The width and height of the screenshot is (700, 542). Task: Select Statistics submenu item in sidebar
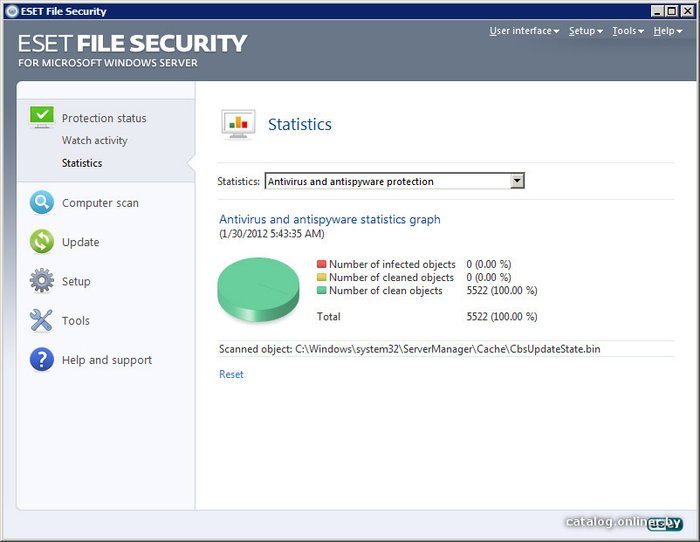[82, 163]
